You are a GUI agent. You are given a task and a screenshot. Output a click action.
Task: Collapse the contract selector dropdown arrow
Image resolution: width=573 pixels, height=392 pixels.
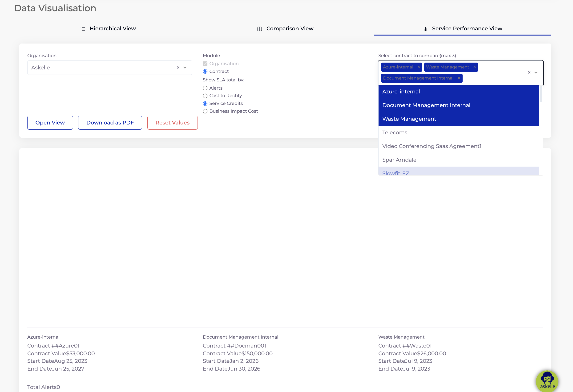pyautogui.click(x=536, y=72)
